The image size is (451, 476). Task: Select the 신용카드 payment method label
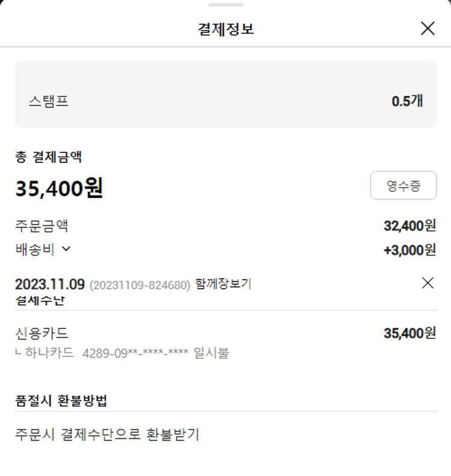click(41, 333)
